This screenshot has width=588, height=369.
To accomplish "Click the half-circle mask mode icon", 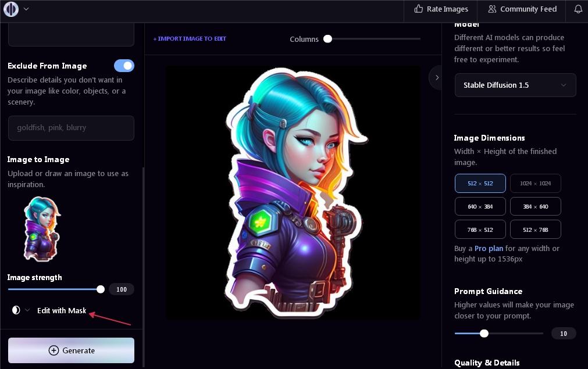I will (x=16, y=310).
